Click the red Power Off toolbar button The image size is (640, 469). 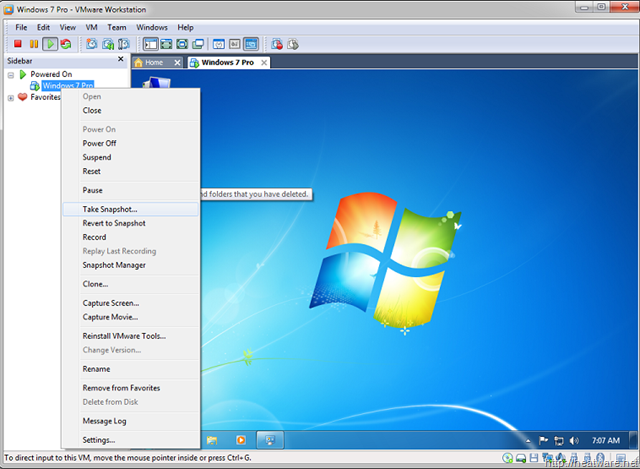[18, 44]
